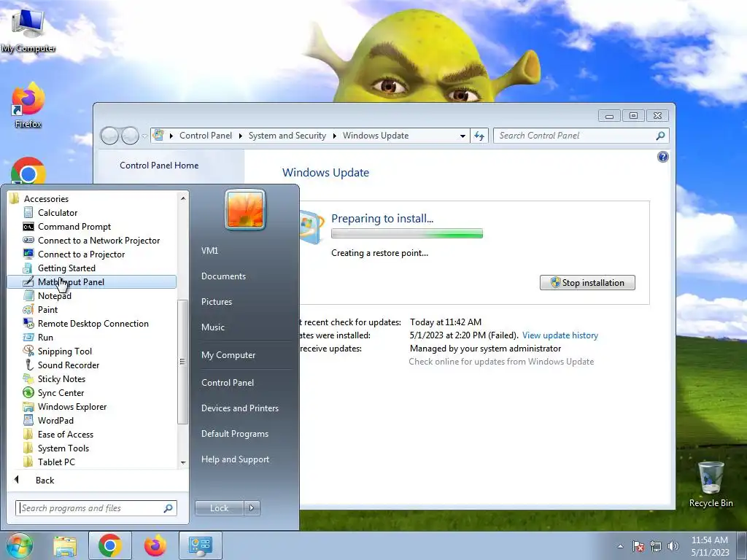The image size is (747, 560).
Task: Open Sync Center
Action: pos(61,393)
